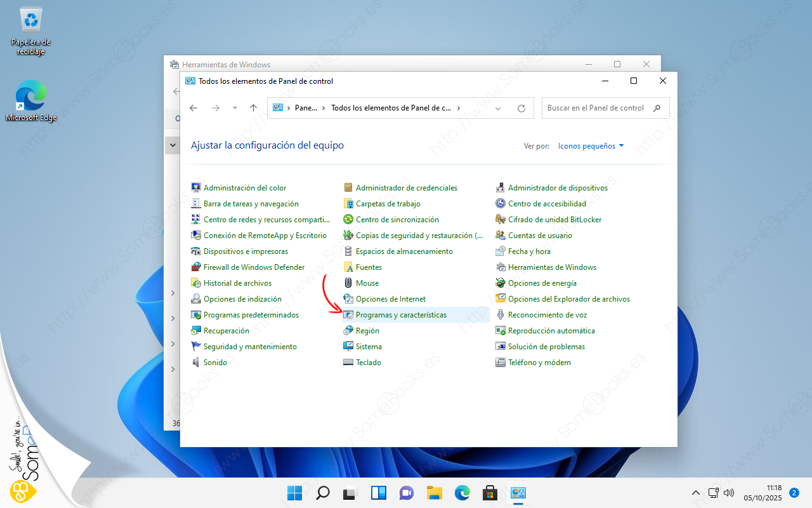This screenshot has width=812, height=508.
Task: Click the Pane... breadcrumb in address bar
Action: (x=306, y=108)
